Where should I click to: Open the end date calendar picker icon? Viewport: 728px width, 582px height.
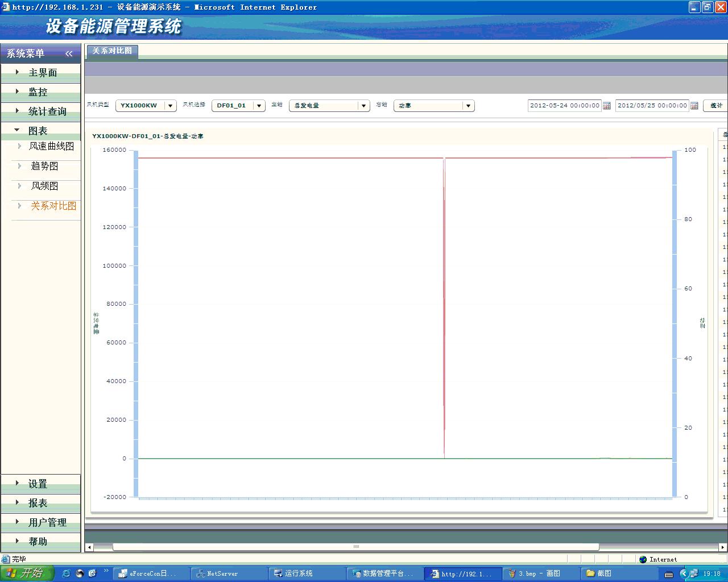click(x=694, y=106)
